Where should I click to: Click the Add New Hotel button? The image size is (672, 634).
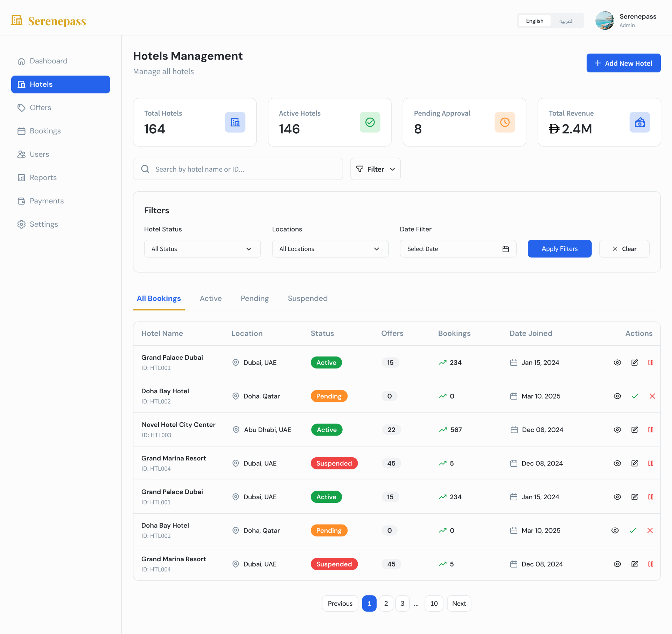coord(623,63)
